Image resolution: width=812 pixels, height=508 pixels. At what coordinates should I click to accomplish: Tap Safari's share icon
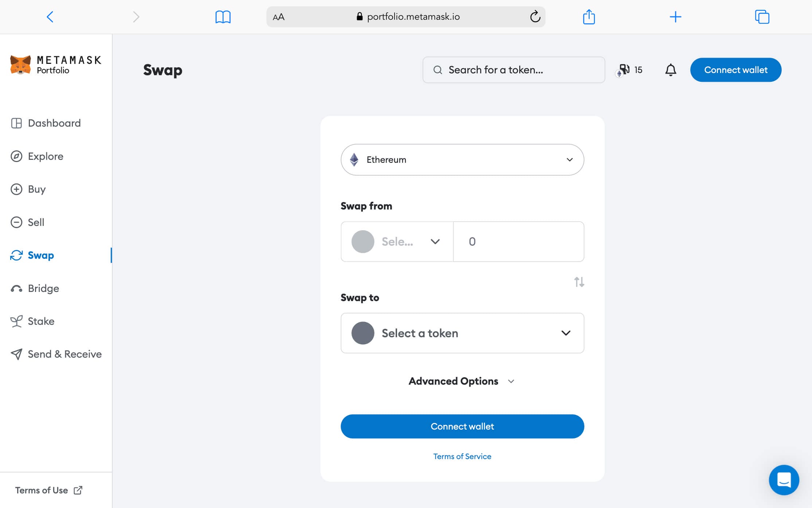point(588,17)
